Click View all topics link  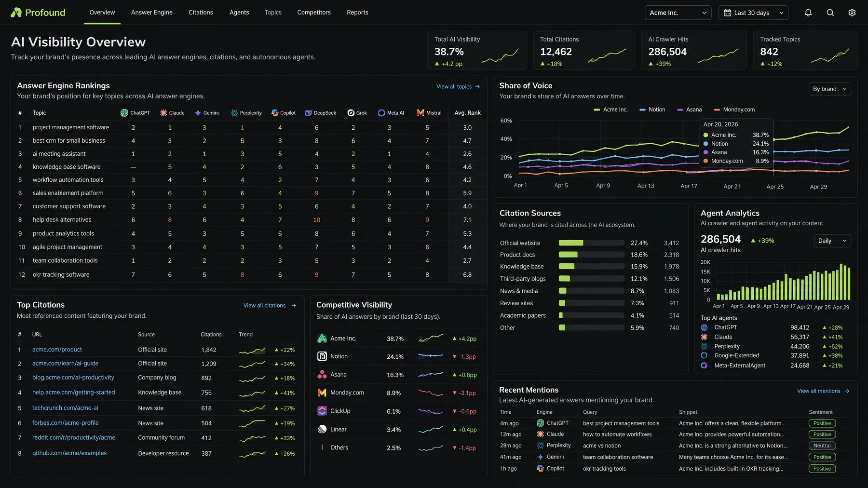click(458, 87)
